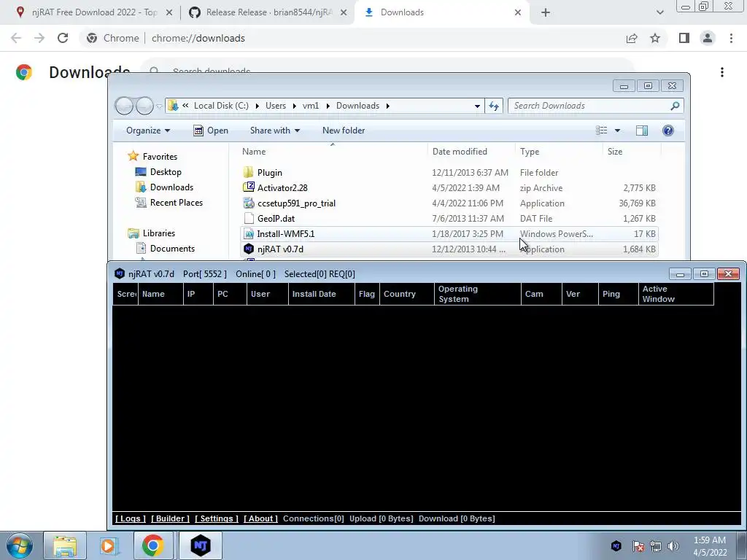This screenshot has width=747, height=560.
Task: Sort files by Size column
Action: click(x=631, y=152)
